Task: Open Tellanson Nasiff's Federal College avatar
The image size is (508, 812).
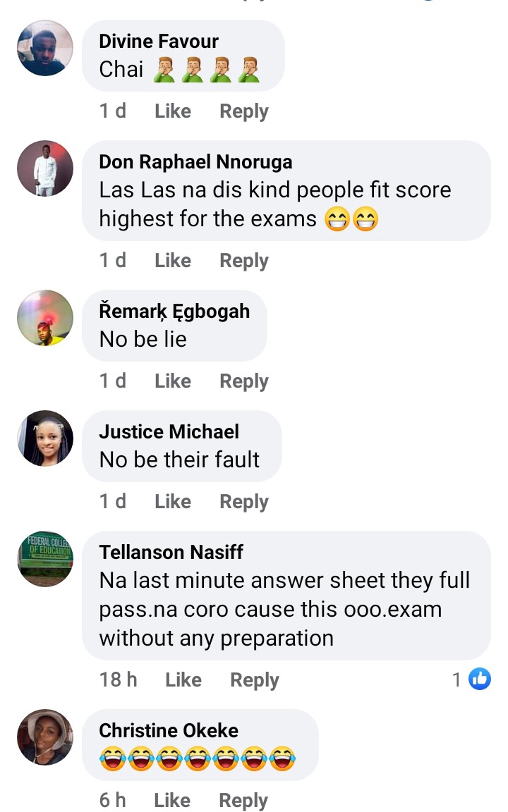Action: [45, 559]
